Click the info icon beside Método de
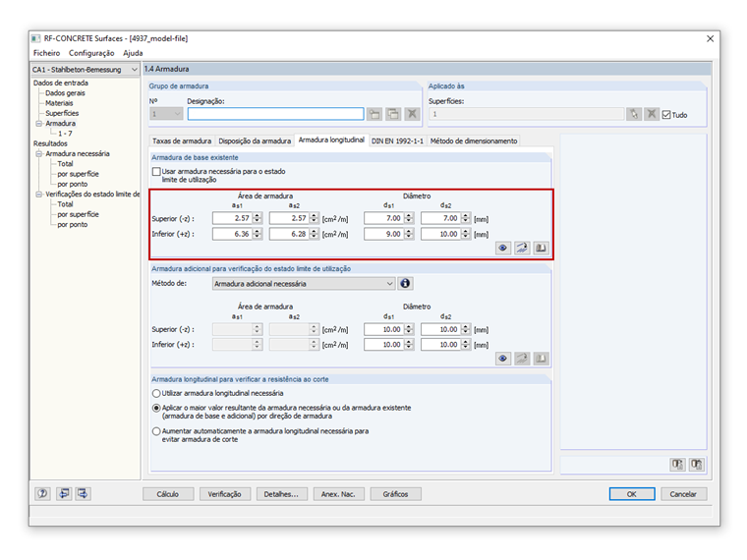The width and height of the screenshot is (747, 560). [x=405, y=283]
